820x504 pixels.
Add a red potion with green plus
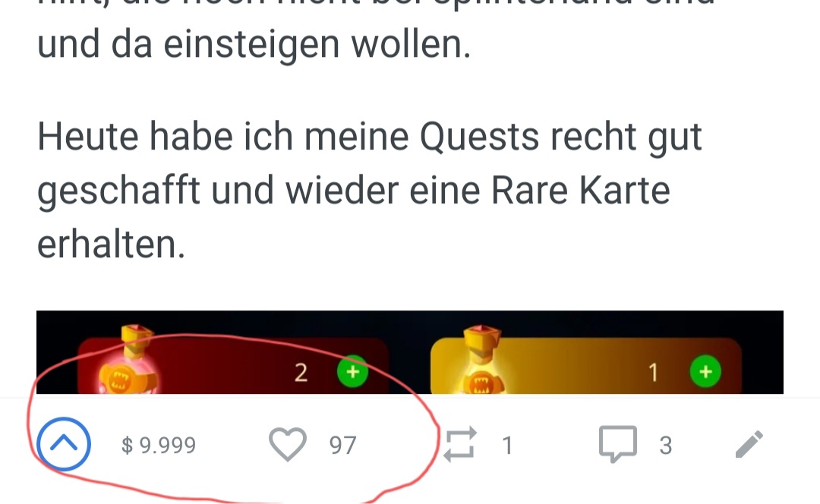point(352,372)
